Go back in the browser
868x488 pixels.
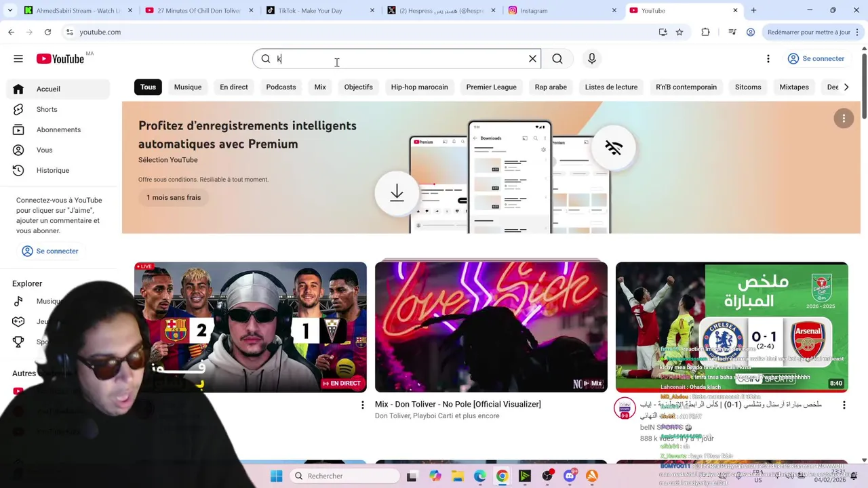[x=12, y=32]
